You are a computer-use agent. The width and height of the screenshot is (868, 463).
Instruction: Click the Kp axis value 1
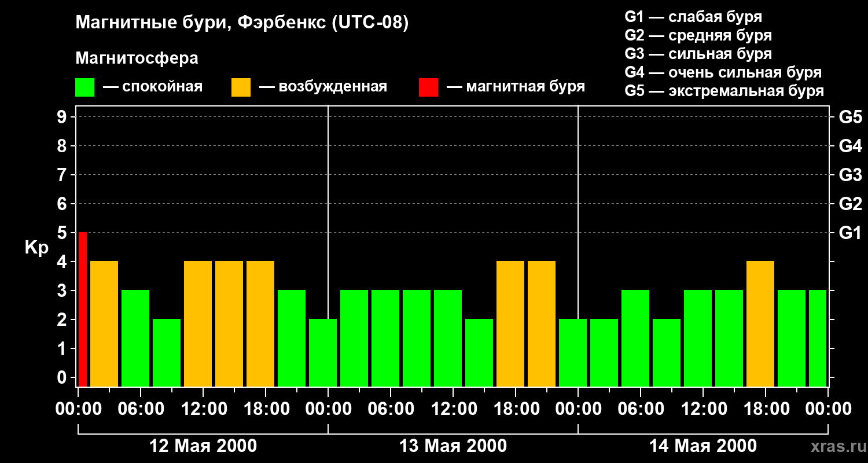click(63, 349)
